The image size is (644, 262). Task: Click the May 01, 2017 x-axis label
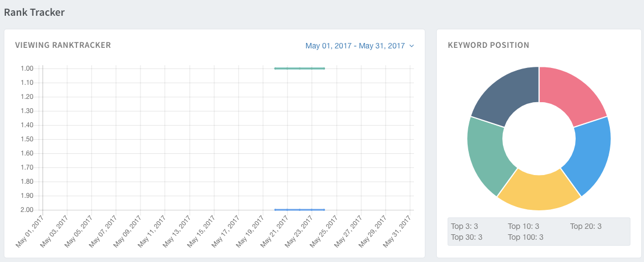29,232
